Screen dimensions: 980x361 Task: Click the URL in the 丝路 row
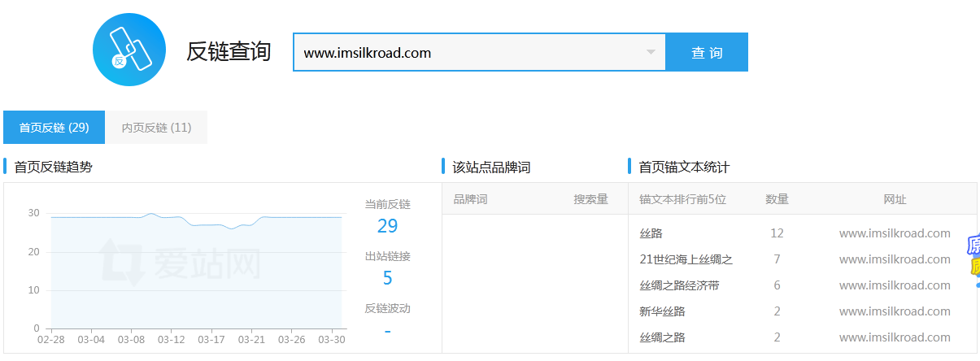[x=895, y=233]
